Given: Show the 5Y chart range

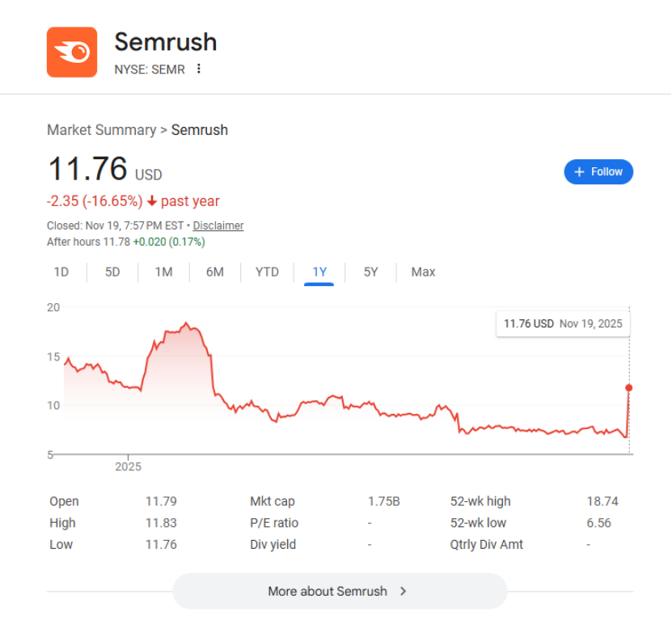Looking at the screenshot, I should pyautogui.click(x=370, y=272).
